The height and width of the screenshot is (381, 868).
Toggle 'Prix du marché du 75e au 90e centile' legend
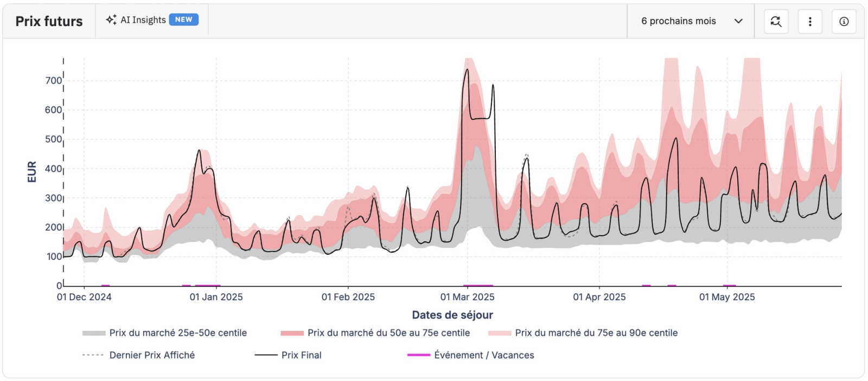pyautogui.click(x=583, y=333)
